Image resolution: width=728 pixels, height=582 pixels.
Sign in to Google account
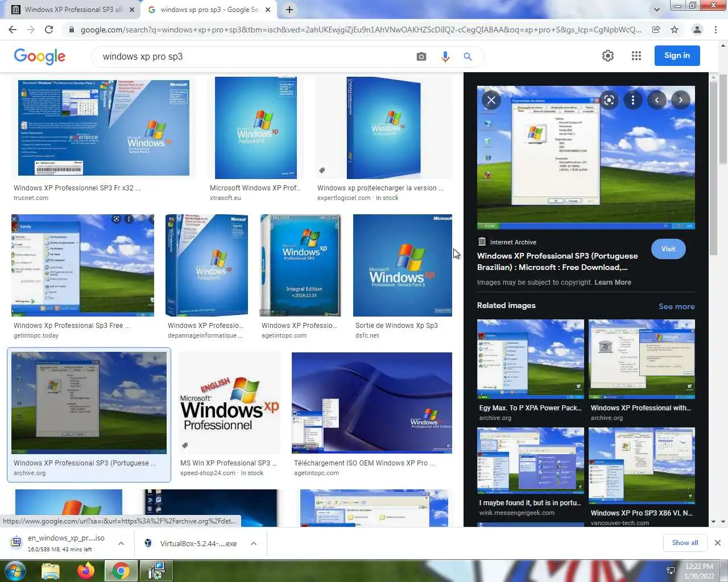click(x=677, y=56)
